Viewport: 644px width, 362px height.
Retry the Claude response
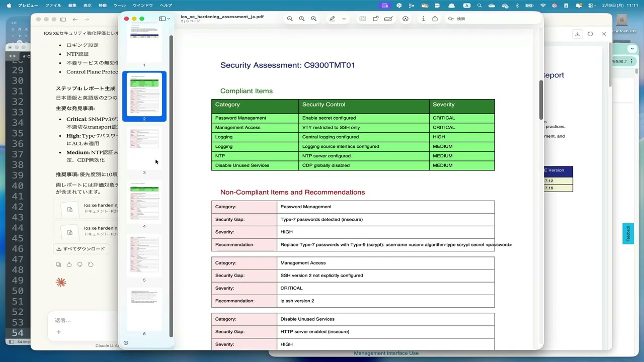91,264
